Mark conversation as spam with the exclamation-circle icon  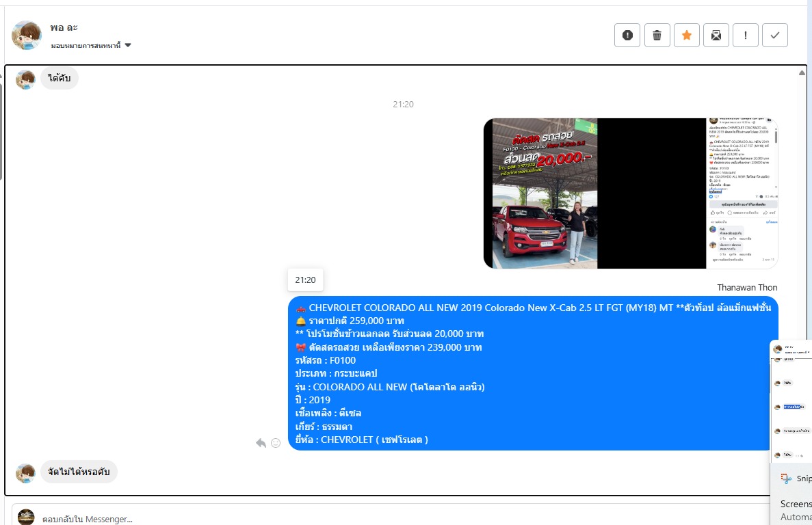(627, 35)
